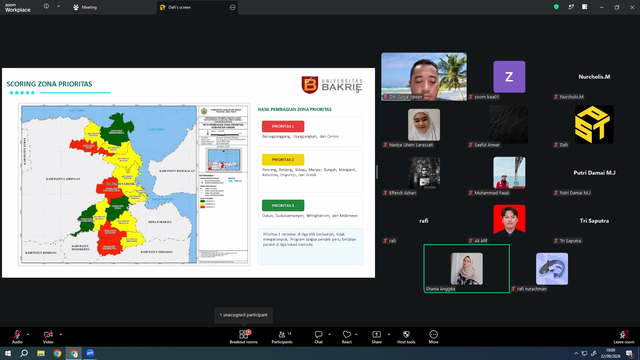The image size is (640, 360).
Task: Click the Putri Damai MJ name tile
Action: (594, 173)
